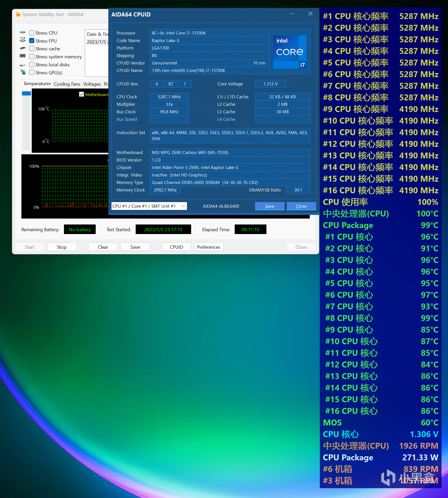Click the 中央处理器(CPU) 1926 RPM fan row
Screen dimensions: 448x498
pos(381,446)
